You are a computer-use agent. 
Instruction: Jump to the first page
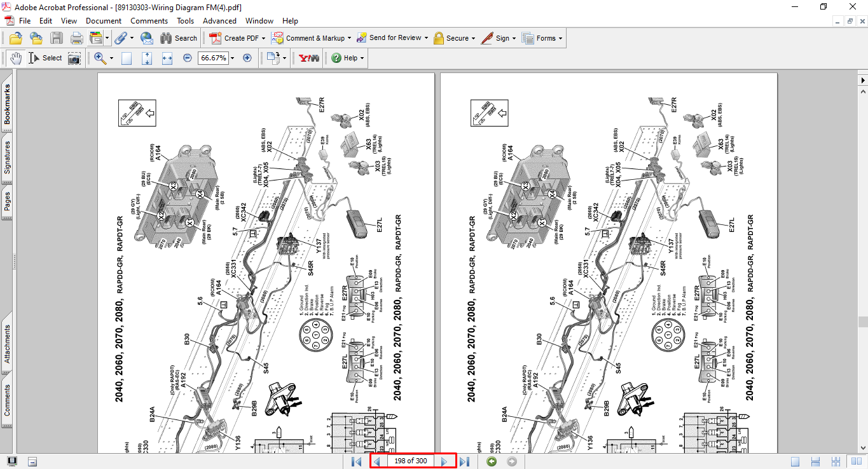click(x=356, y=461)
